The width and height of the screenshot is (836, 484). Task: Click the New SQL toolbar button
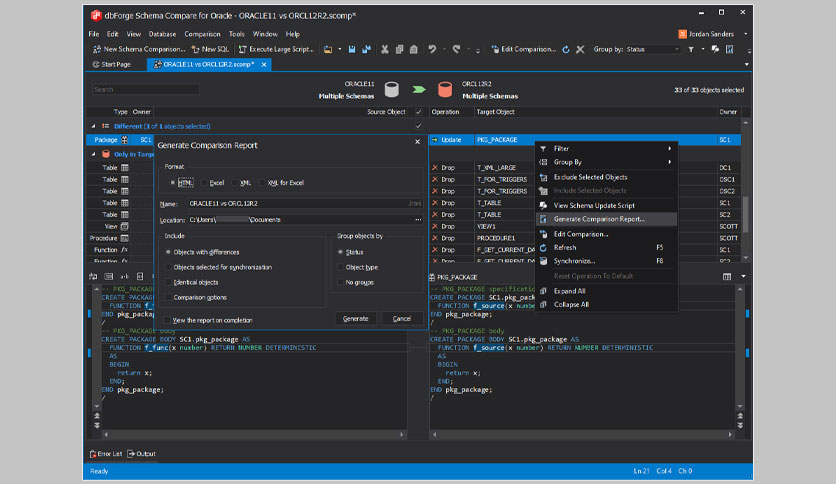210,49
